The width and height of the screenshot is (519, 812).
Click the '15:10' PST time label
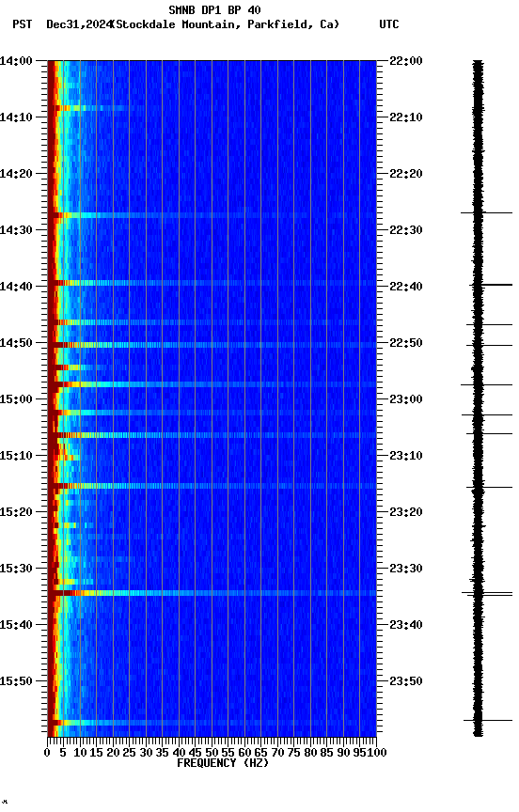click(x=16, y=456)
